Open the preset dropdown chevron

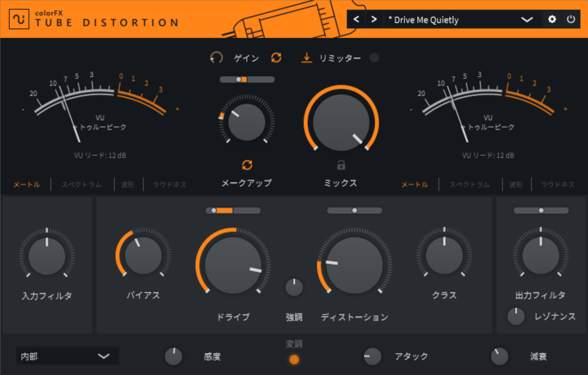pos(527,20)
